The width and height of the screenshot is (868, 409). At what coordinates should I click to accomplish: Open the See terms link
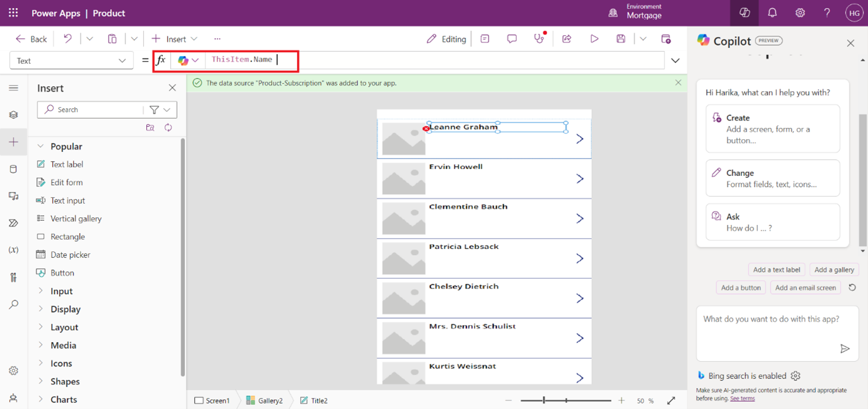742,398
